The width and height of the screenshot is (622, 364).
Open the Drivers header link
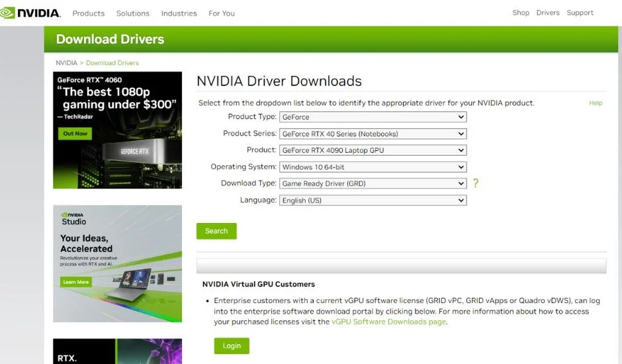click(548, 13)
